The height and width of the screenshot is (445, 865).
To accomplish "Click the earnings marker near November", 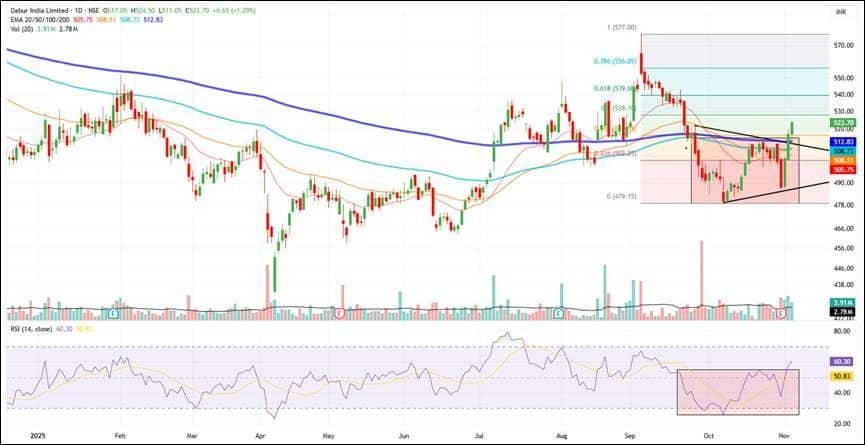I will click(x=781, y=314).
